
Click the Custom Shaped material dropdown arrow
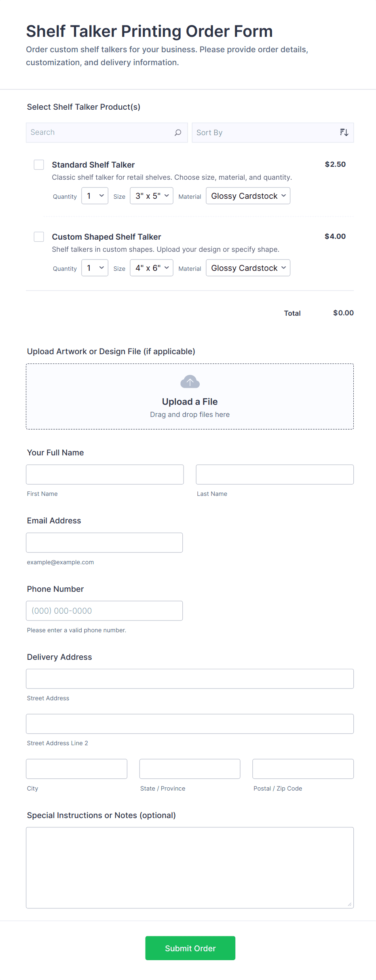click(x=283, y=268)
